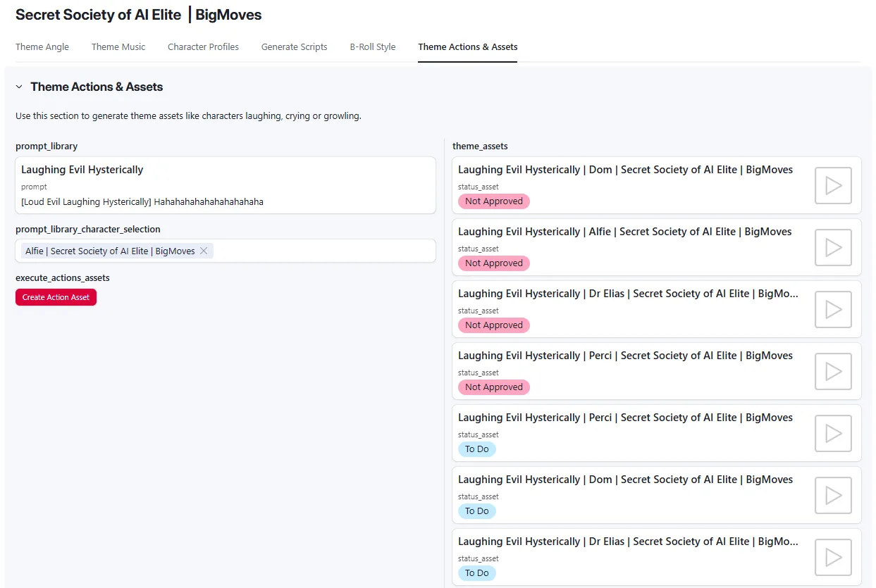Click Dr Elias's Not Approved status badge
The image size is (876, 588).
tap(493, 325)
